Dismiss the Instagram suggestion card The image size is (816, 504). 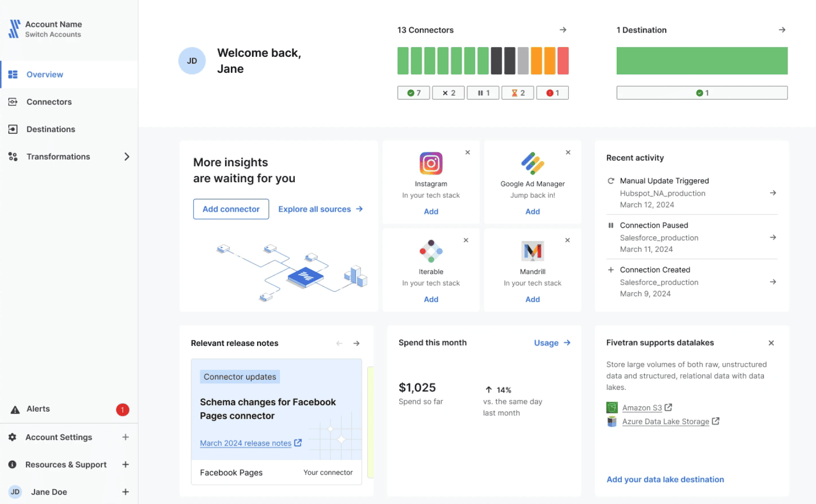pos(467,152)
